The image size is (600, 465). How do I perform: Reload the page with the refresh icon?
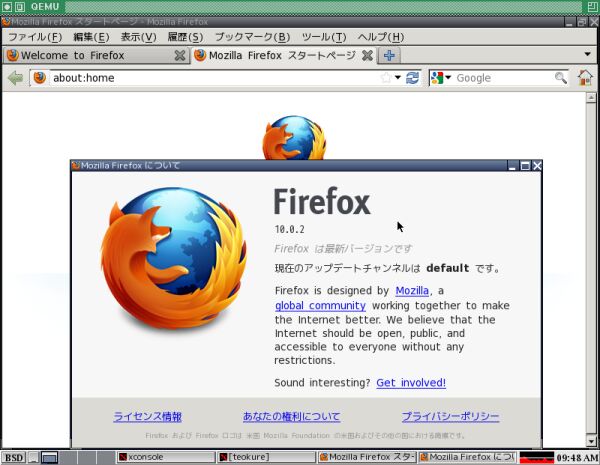coord(412,78)
